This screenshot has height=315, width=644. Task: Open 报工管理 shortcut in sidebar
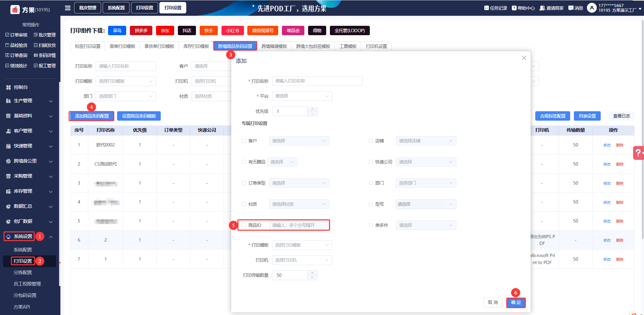45,66
